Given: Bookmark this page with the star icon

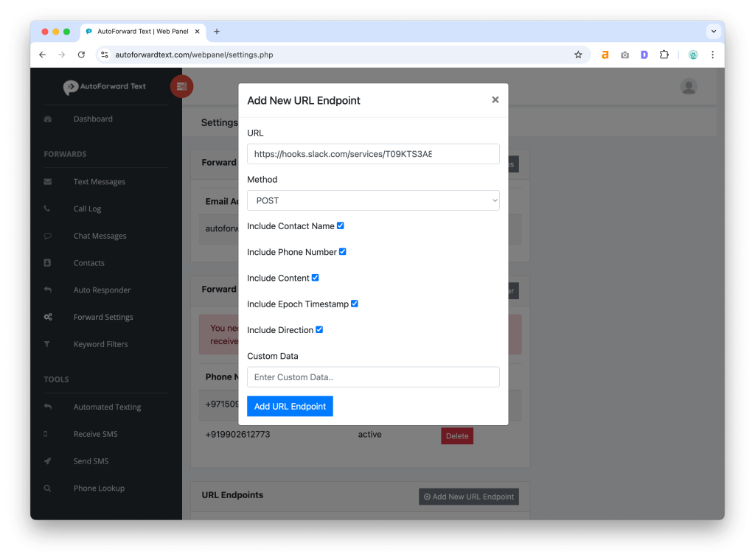Looking at the screenshot, I should 578,55.
